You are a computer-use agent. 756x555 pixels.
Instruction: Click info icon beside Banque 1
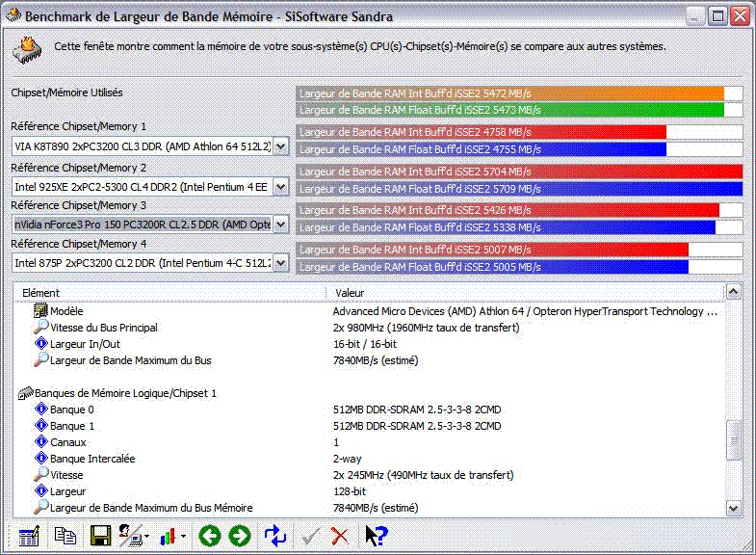click(x=41, y=425)
